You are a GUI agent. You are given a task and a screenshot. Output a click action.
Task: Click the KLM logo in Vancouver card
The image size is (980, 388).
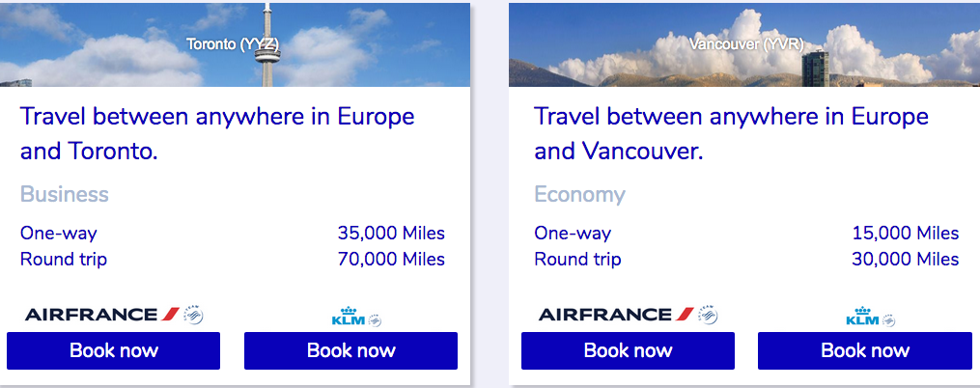pyautogui.click(x=861, y=318)
